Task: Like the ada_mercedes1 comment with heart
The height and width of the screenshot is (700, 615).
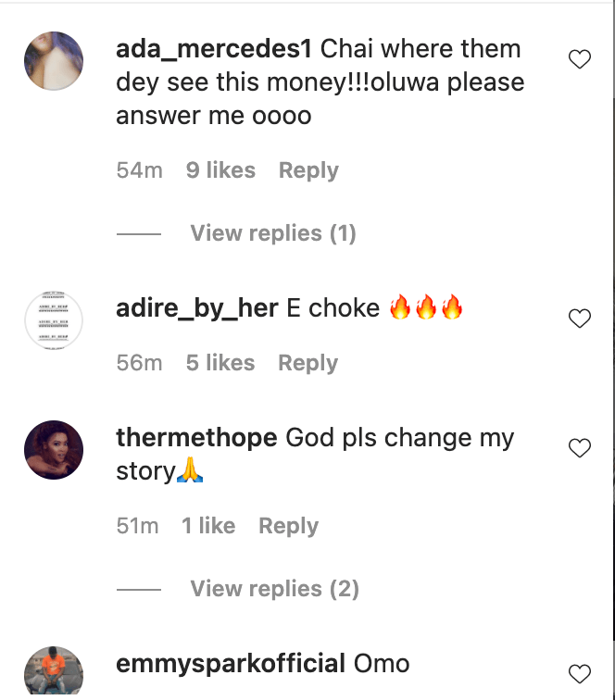Action: click(579, 60)
